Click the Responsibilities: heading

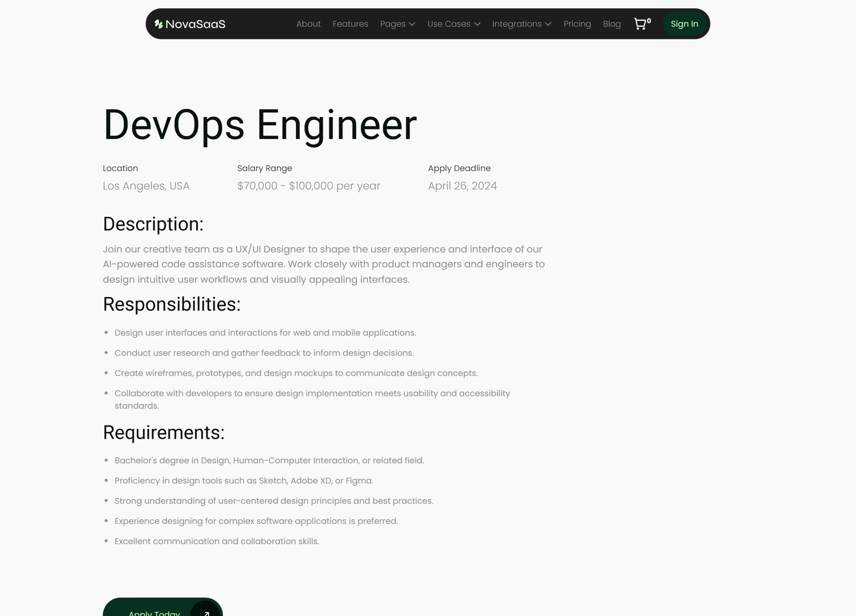coord(172,304)
